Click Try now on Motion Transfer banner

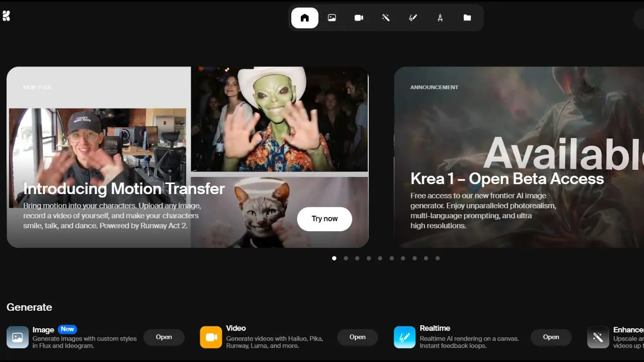pyautogui.click(x=325, y=219)
